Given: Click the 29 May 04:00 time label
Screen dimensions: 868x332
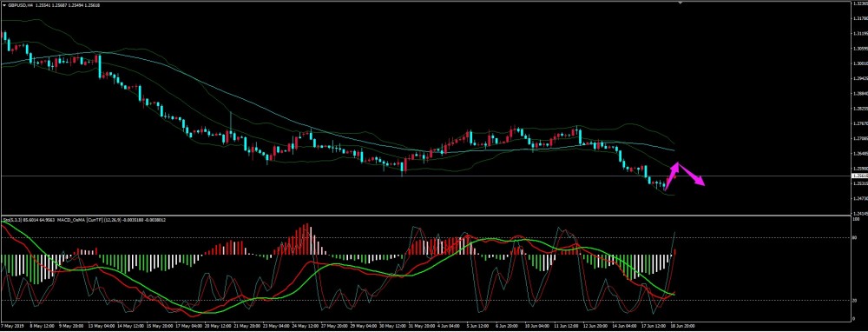Looking at the screenshot, I should pos(363,326).
